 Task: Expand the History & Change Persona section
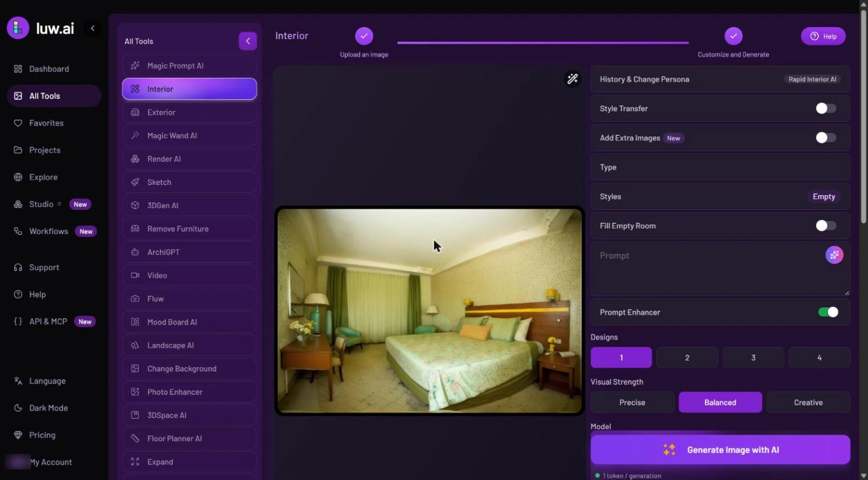(720, 79)
